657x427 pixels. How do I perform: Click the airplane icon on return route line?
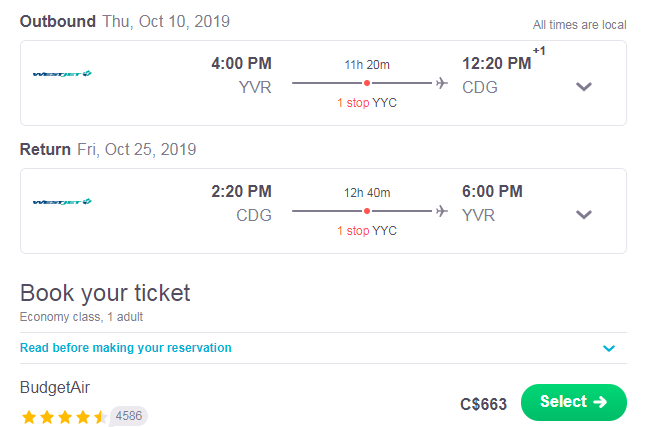tap(441, 211)
